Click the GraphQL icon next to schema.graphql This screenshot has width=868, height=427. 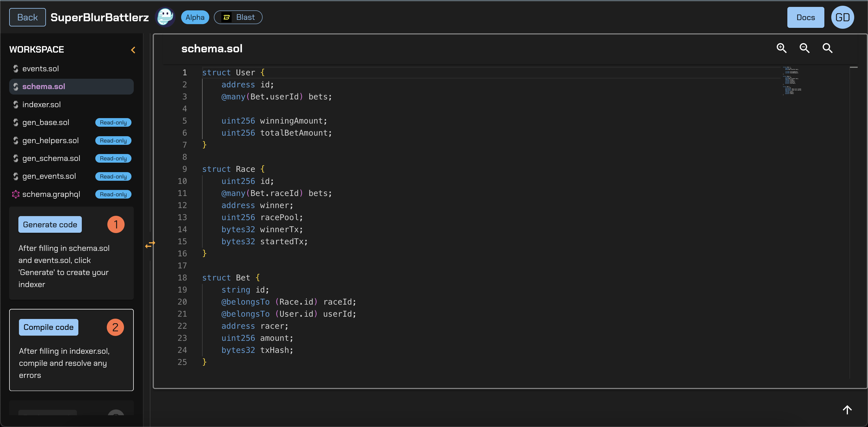tap(15, 194)
